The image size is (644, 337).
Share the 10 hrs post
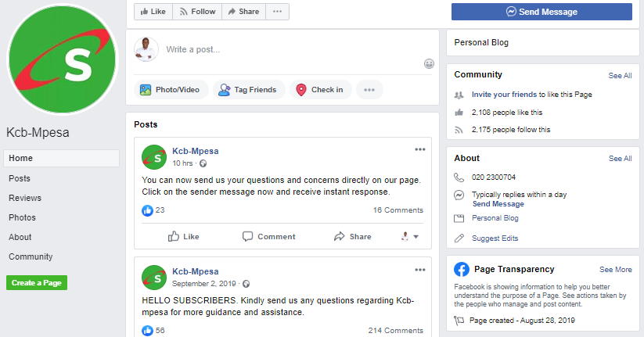coord(352,236)
